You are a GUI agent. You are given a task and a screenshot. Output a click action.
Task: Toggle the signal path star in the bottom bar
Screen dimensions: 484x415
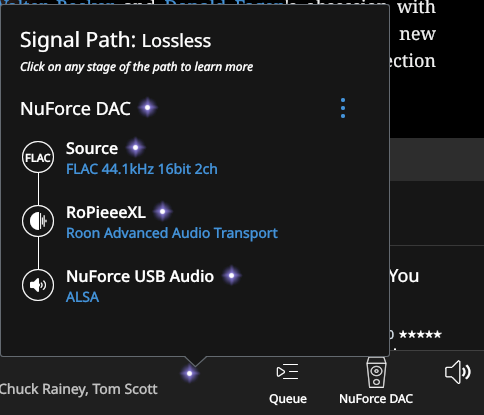[189, 373]
